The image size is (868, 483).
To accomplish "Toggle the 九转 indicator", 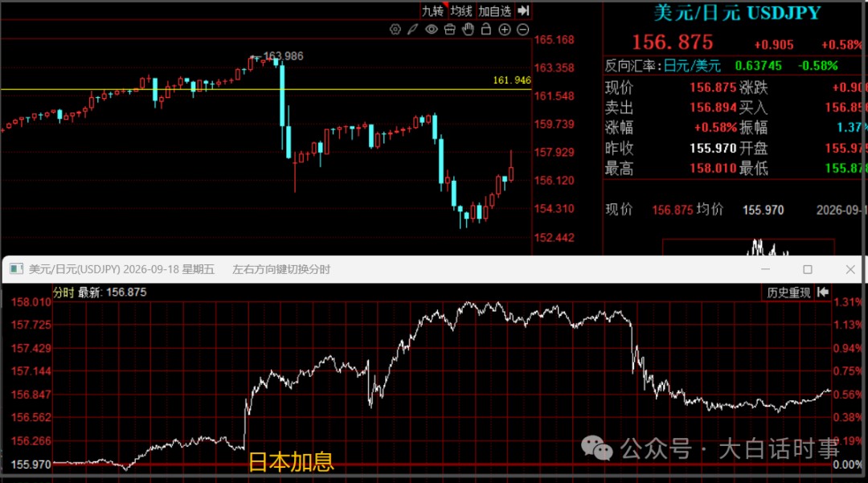I will click(433, 11).
